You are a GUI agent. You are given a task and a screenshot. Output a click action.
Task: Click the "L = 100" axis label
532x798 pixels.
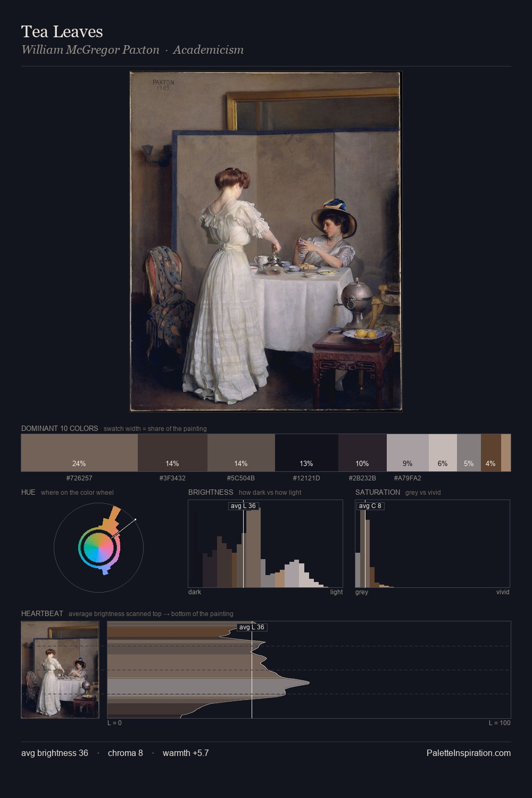pos(500,723)
